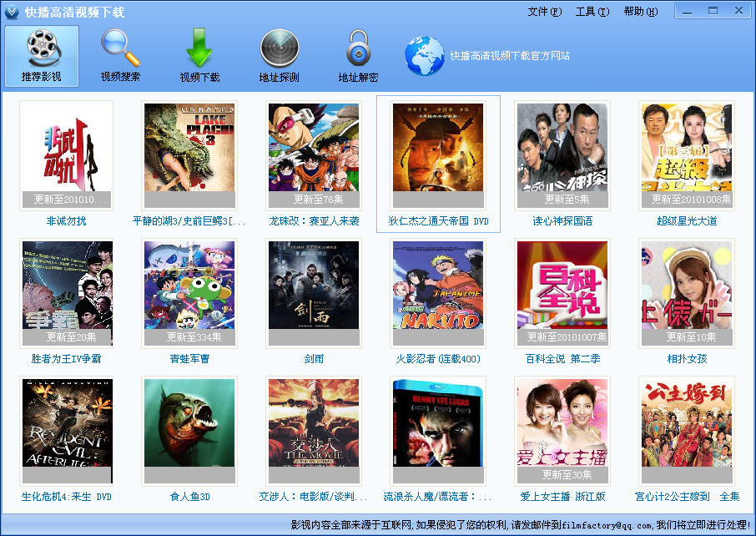The image size is (756, 536).
Task: Click the 相扑女孩 title link
Action: [687, 358]
